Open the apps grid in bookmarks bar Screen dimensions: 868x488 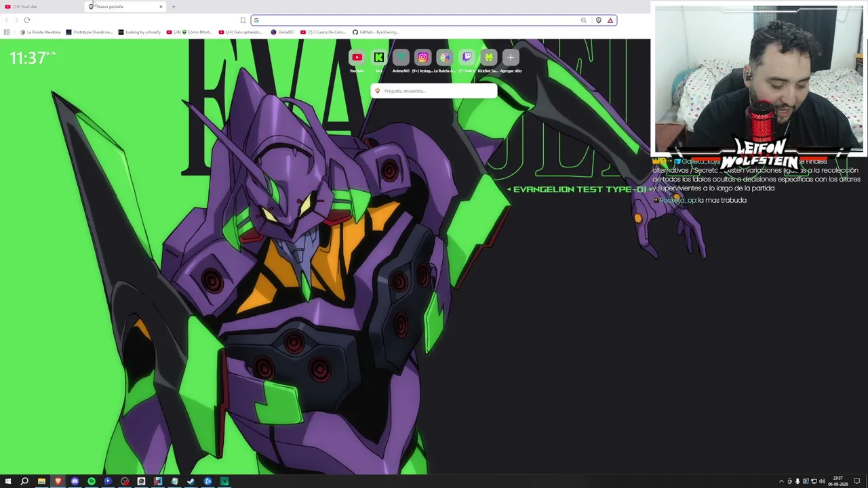coord(7,32)
